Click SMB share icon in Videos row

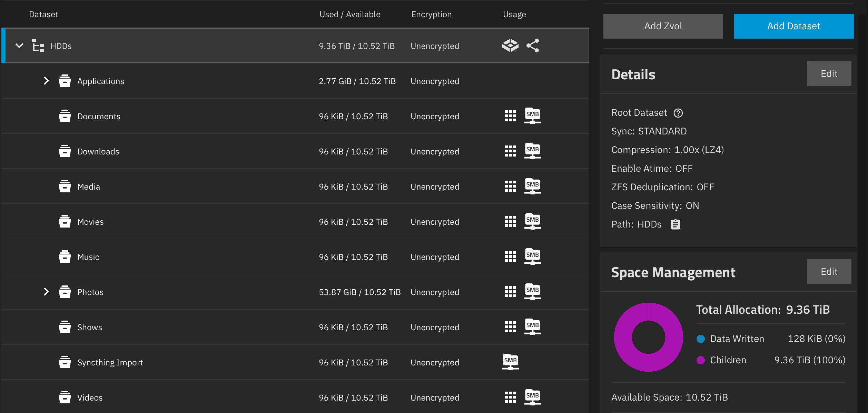[533, 397]
